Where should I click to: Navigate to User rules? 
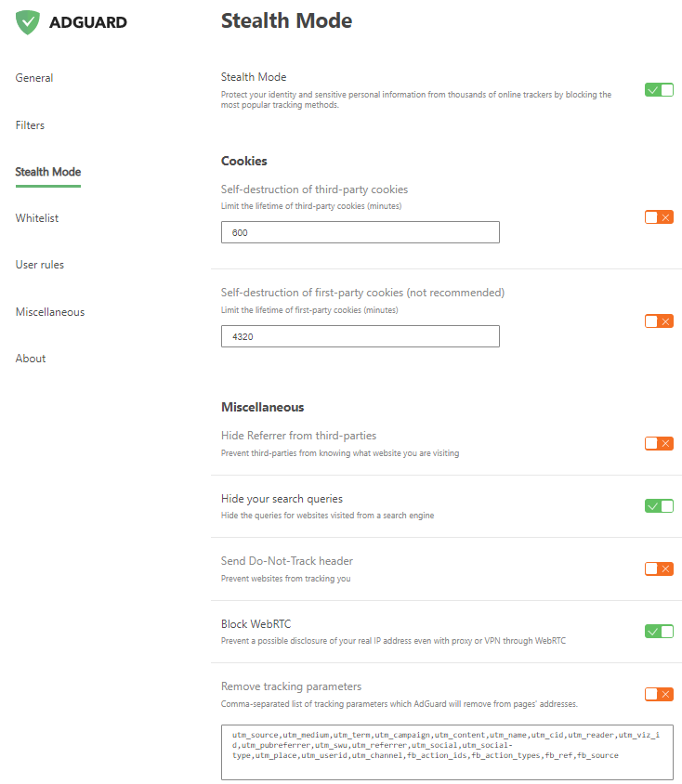click(x=40, y=265)
